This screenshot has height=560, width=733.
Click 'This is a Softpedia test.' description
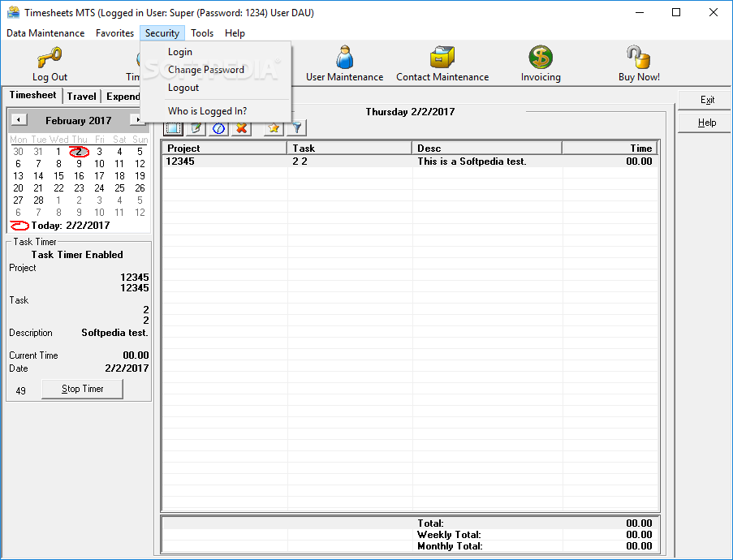472,162
